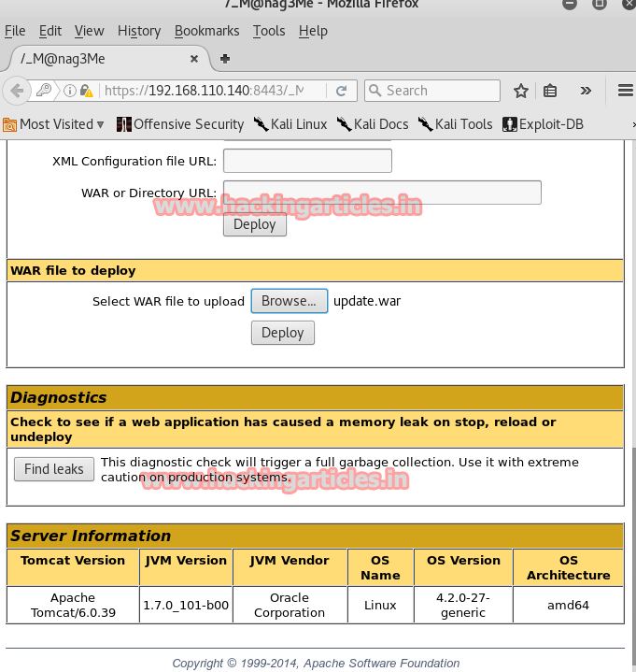
Task: Open the File menu
Action: [x=15, y=31]
